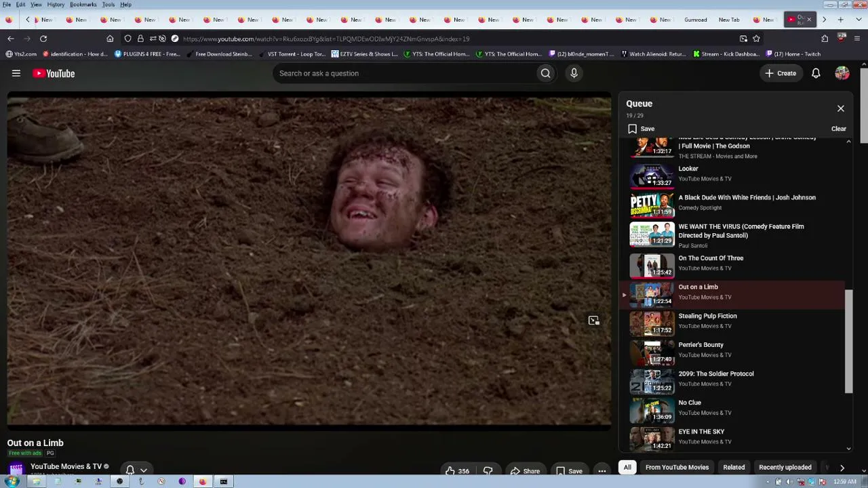868x488 pixels.
Task: Open the browser extensions button
Action: point(825,39)
